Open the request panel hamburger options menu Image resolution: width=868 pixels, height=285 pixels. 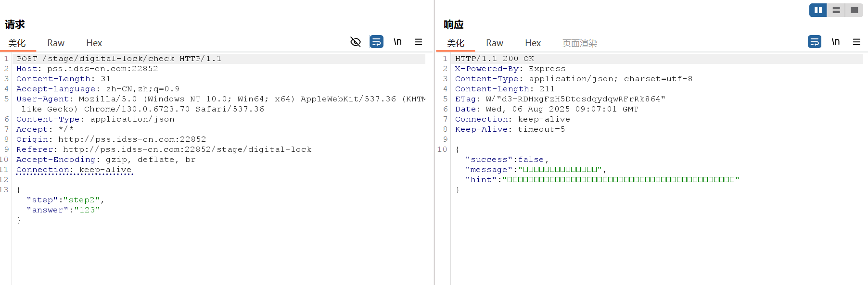[x=419, y=42]
